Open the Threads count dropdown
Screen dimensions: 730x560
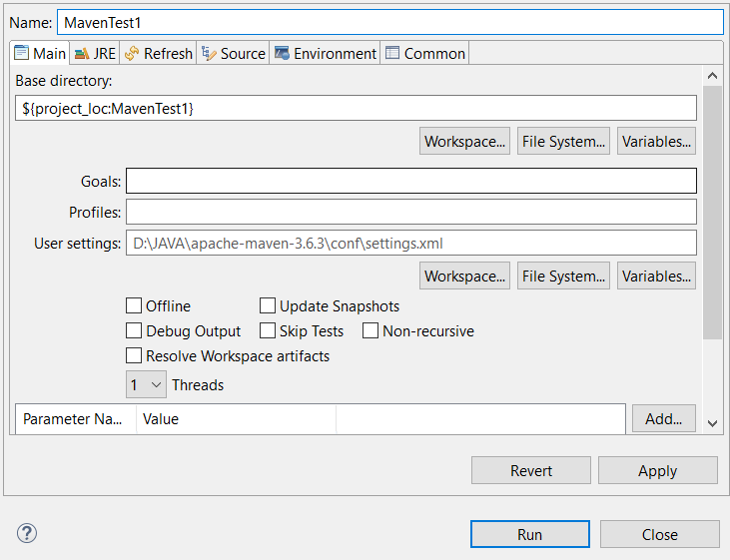[x=146, y=384]
